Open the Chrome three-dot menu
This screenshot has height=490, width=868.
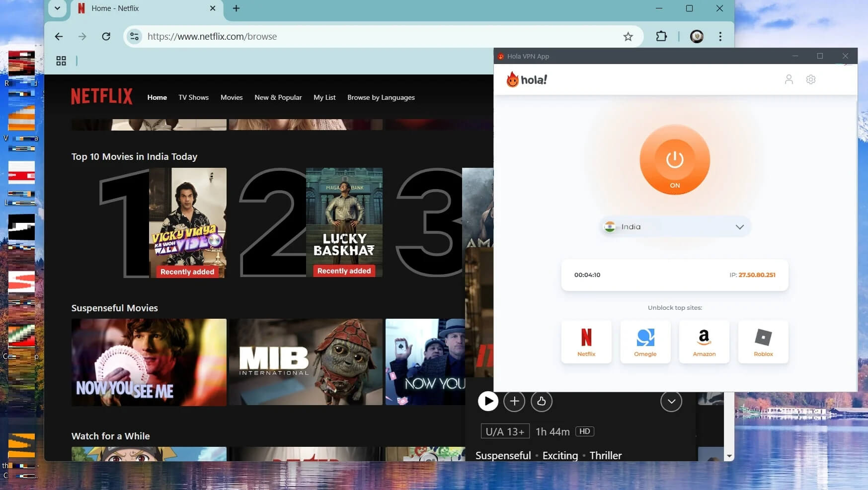[x=720, y=36]
